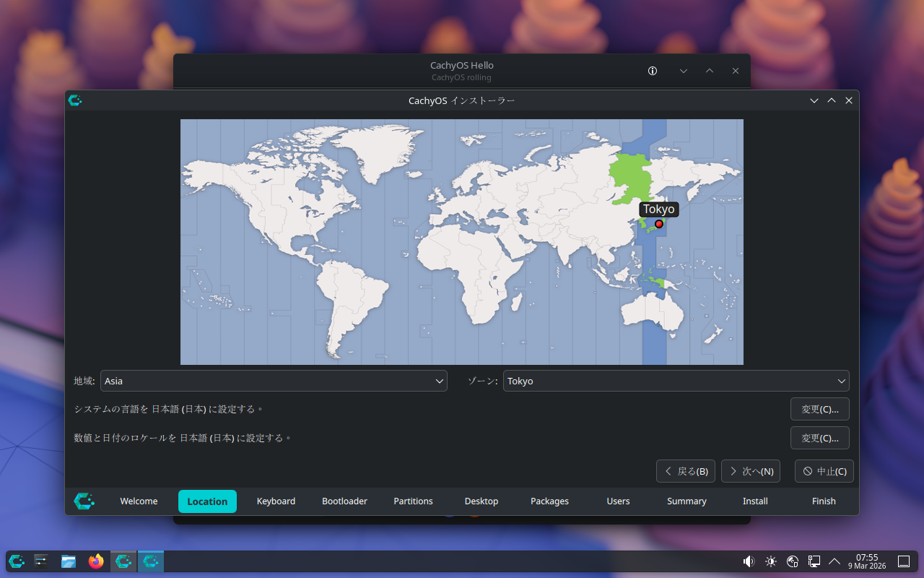Open the ゾーン Tokyo zone dropdown
The width and height of the screenshot is (924, 578).
tap(676, 381)
